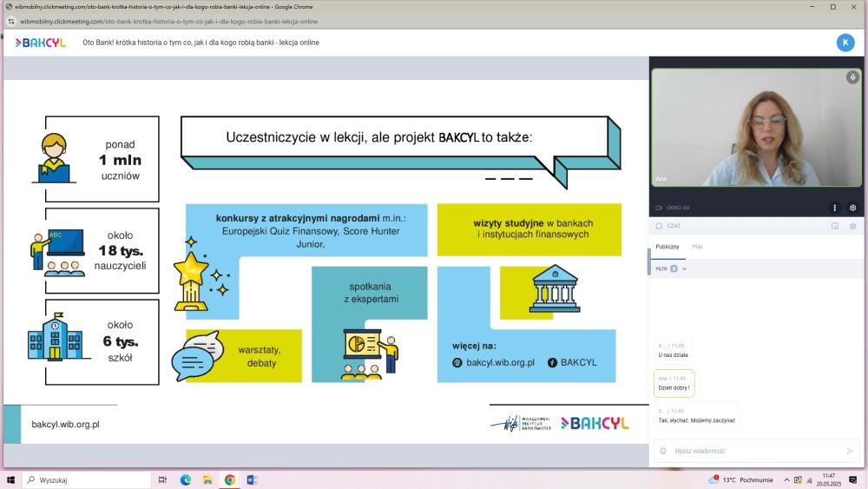The image size is (868, 489).
Task: Click the BAKCYL logo in slide footer
Action: [595, 424]
